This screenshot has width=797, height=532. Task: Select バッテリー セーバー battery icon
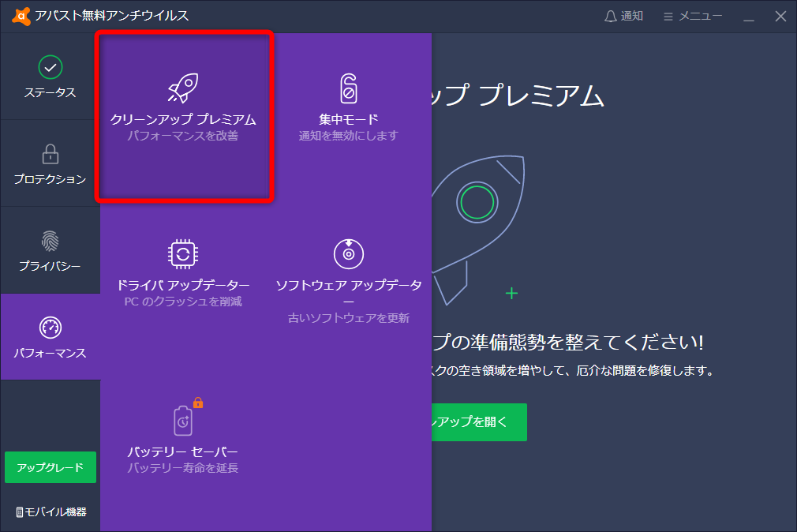click(183, 421)
